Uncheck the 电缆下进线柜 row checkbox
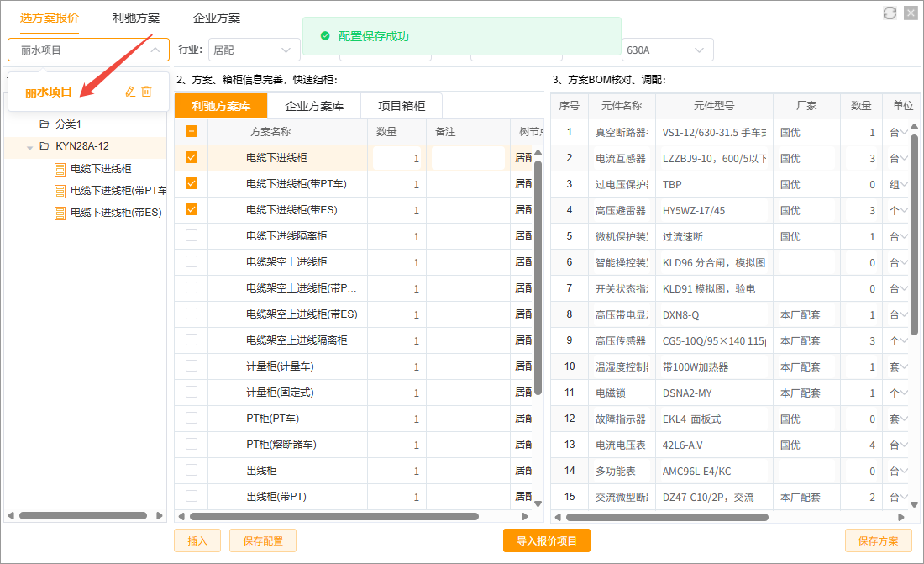The height and width of the screenshot is (564, 924). tap(192, 157)
